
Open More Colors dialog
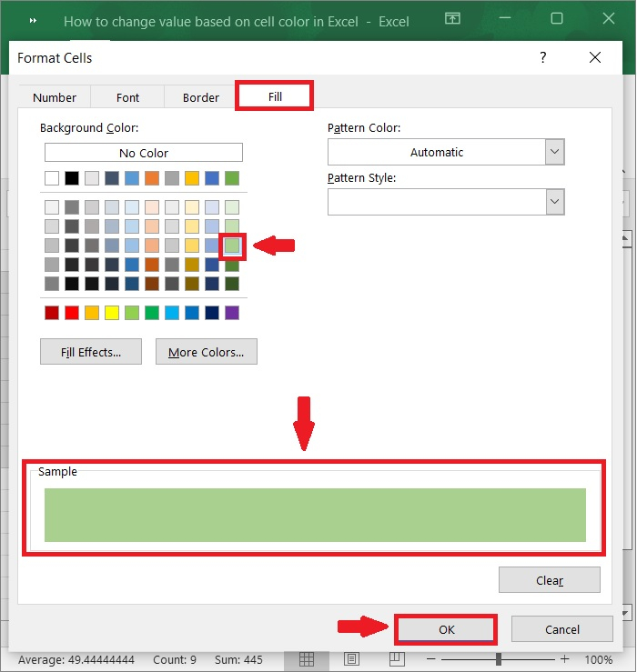(207, 352)
